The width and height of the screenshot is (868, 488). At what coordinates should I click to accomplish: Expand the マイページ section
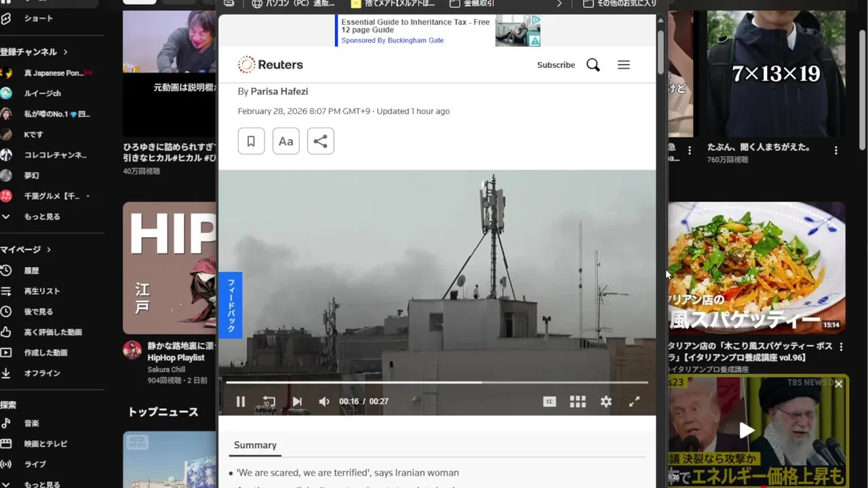[26, 249]
